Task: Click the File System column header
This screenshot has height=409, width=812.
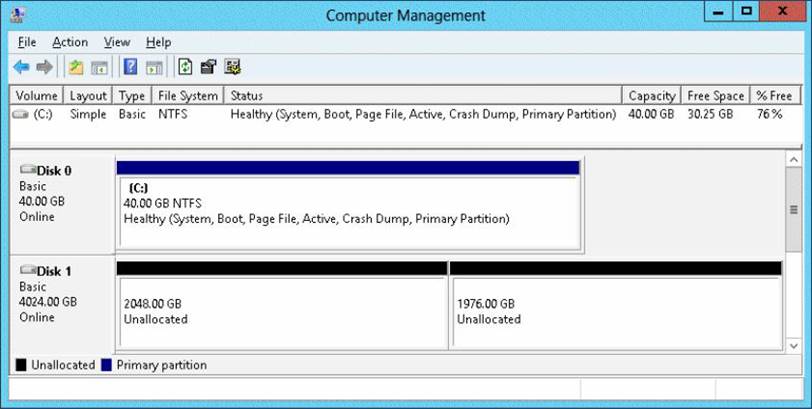Action: (187, 96)
